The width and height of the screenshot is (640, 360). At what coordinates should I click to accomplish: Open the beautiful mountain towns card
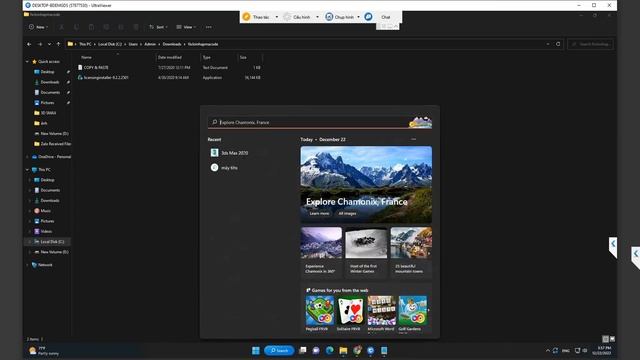[x=411, y=252]
